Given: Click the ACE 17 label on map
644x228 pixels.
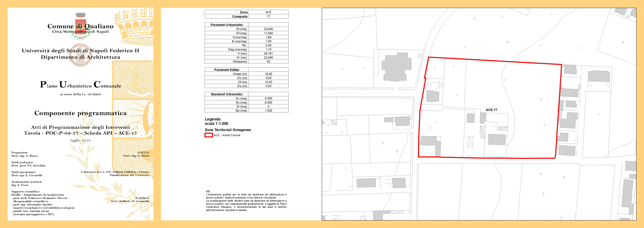Looking at the screenshot, I should 491,110.
